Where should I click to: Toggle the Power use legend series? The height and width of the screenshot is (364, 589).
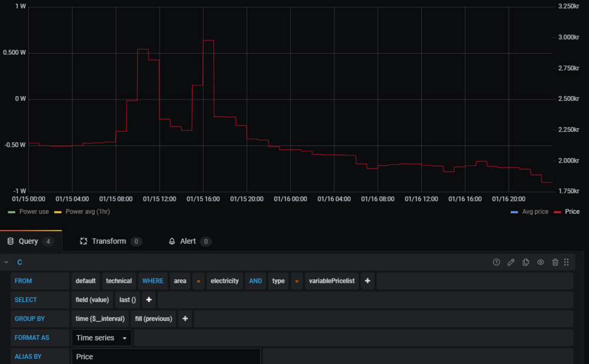tap(34, 211)
